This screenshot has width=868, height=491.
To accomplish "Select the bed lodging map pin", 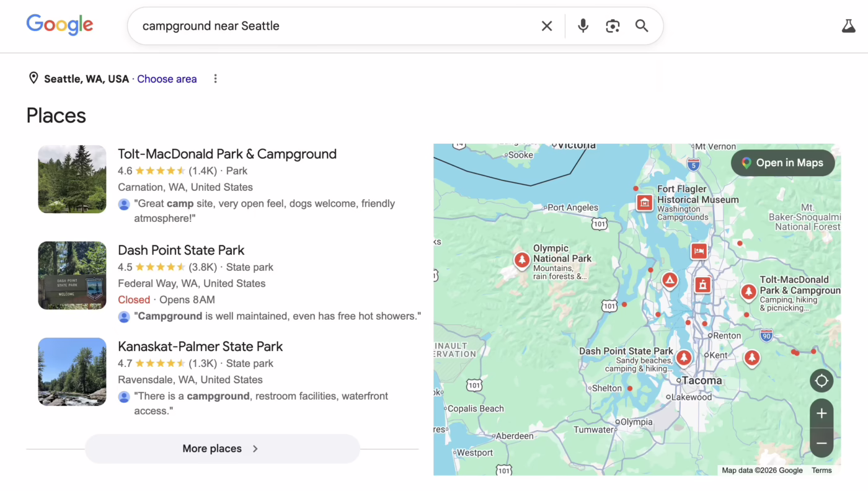I will pos(699,251).
